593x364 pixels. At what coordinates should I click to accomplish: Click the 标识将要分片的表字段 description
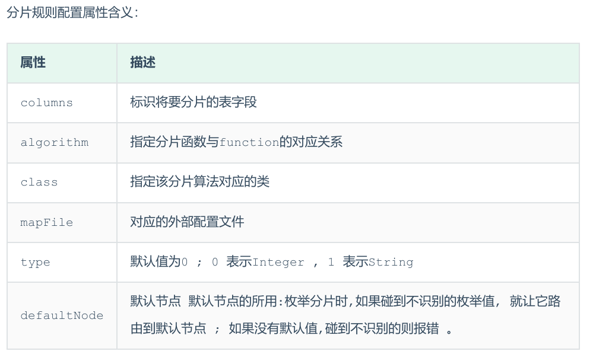pyautogui.click(x=194, y=102)
